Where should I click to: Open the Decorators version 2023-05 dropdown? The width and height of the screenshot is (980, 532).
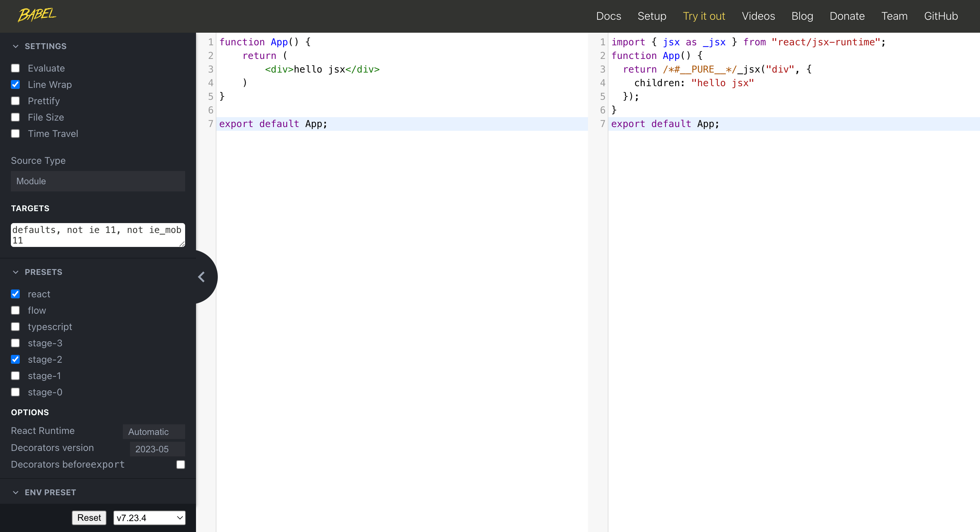pos(158,449)
